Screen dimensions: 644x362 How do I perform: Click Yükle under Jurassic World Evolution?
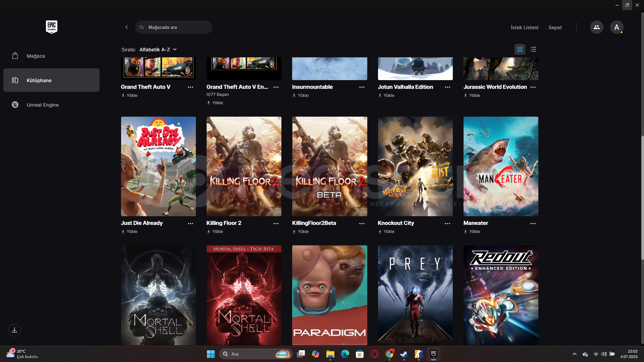(x=472, y=96)
